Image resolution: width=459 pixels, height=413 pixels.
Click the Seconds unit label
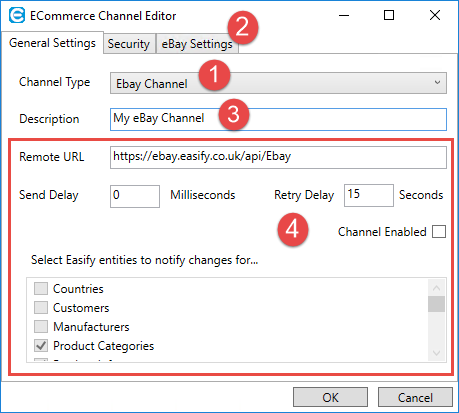pos(421,195)
